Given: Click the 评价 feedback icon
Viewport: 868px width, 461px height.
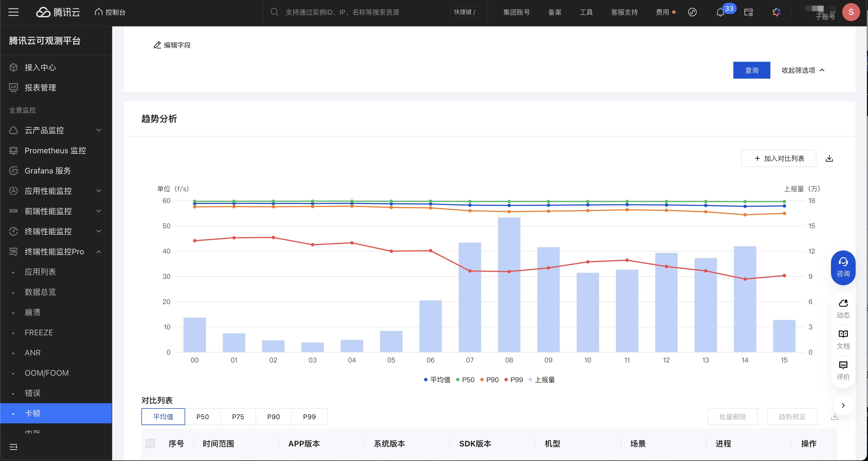Looking at the screenshot, I should [843, 370].
